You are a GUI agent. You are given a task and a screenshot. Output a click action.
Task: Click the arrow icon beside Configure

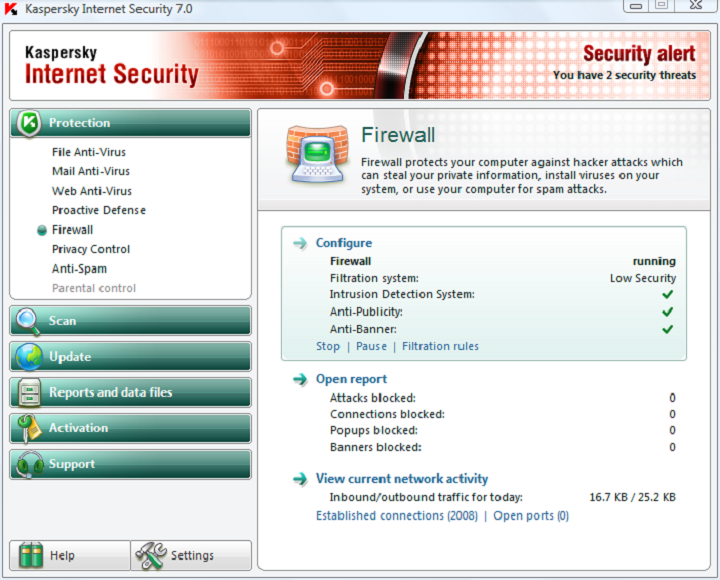pos(300,243)
